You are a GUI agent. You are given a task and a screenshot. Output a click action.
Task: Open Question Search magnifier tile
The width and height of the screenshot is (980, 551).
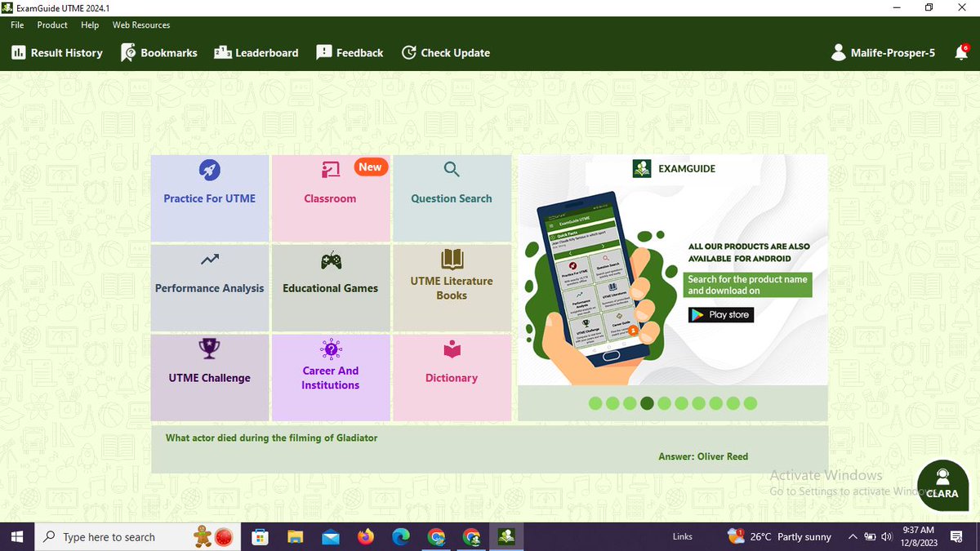[452, 198]
